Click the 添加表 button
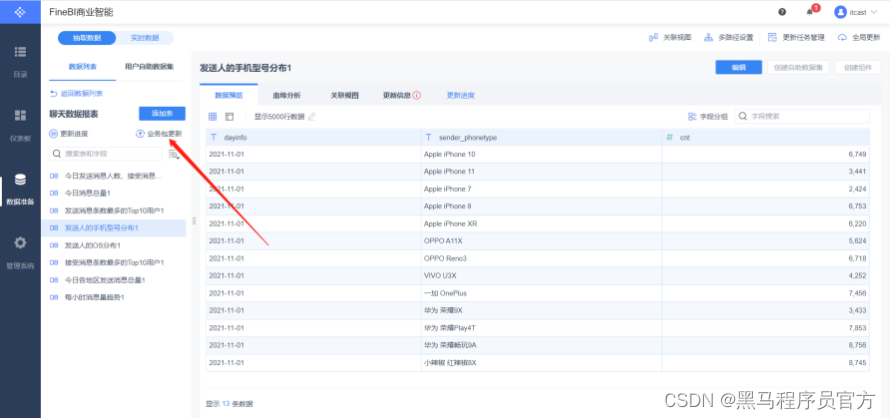Viewport: 891px width, 419px height. coord(162,114)
